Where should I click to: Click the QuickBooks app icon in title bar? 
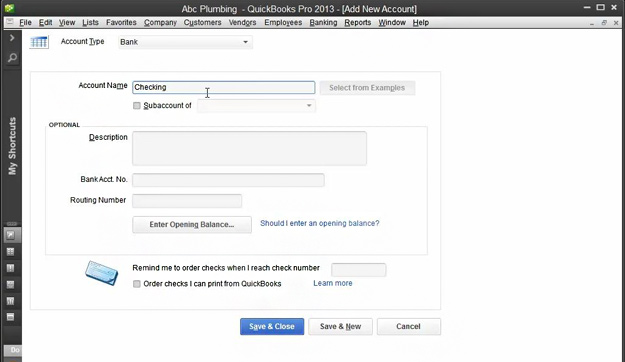pos(10,8)
